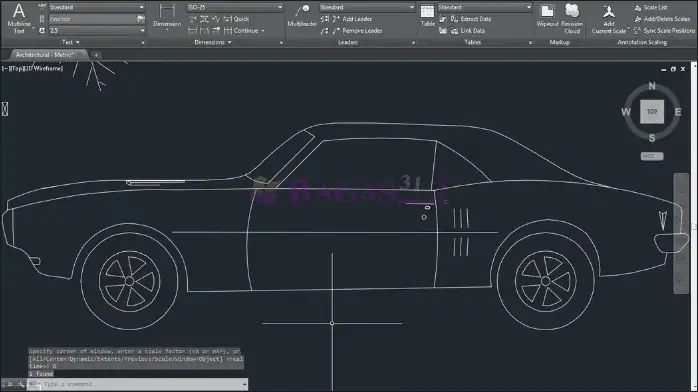This screenshot has height=392, width=698.
Task: Click the first icon in the Continue row
Action: tap(192, 31)
